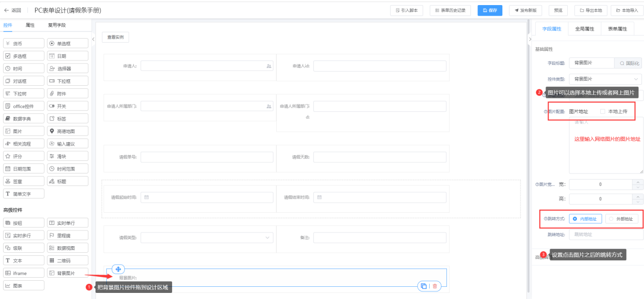Select the 签章 signature control

23,181
